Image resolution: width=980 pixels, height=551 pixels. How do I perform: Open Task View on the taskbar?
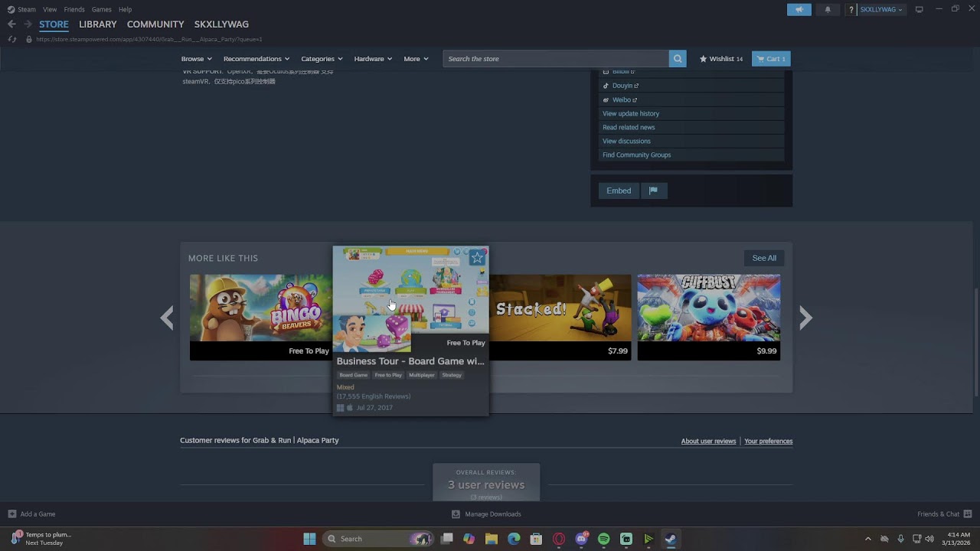447,539
